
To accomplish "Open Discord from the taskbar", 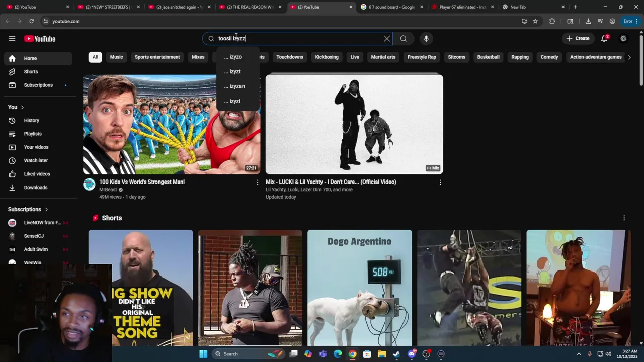I will point(412,354).
